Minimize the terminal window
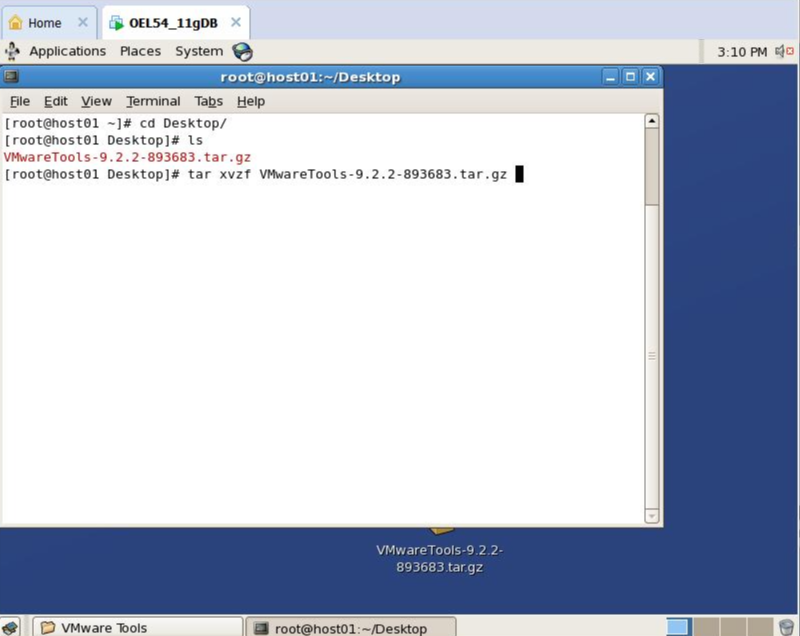Screen dimensions: 800x636 (x=610, y=77)
